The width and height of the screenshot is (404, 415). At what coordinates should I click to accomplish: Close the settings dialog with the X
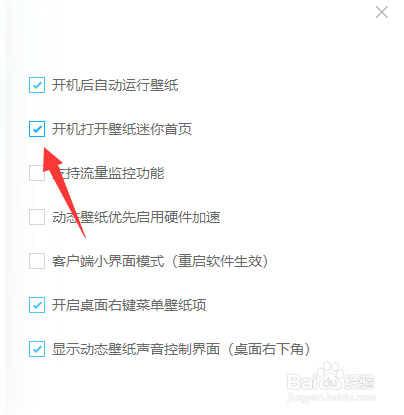tap(382, 12)
